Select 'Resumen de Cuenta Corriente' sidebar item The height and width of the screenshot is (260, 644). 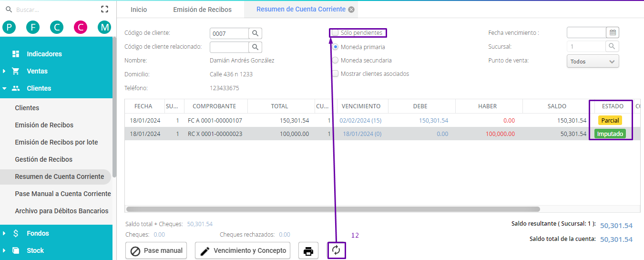click(x=55, y=177)
